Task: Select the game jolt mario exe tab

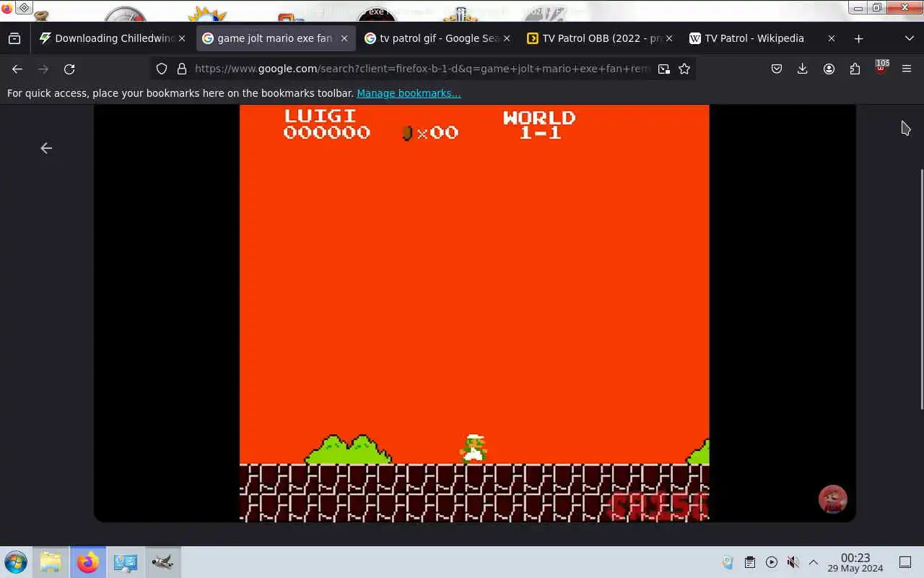Action: 275,38
